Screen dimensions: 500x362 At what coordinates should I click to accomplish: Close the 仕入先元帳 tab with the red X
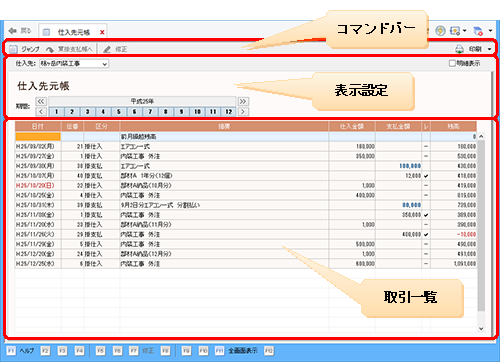tap(102, 32)
